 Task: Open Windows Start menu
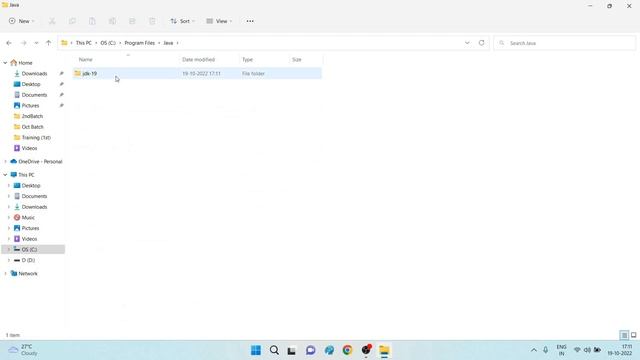click(x=256, y=350)
